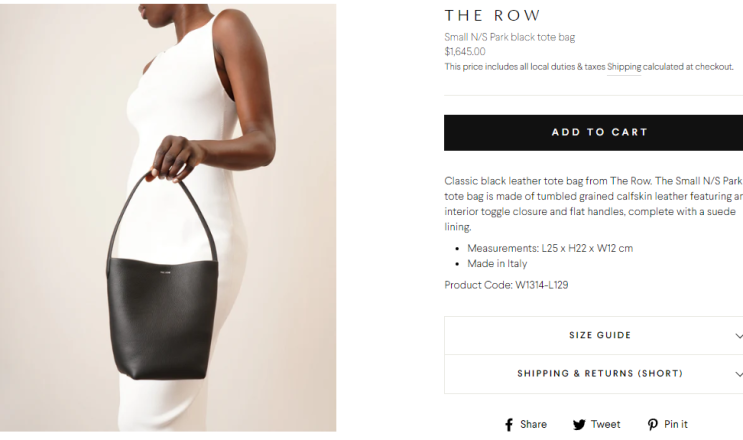Click the Made in Italy bullet
The height and width of the screenshot is (440, 743).
(x=497, y=264)
